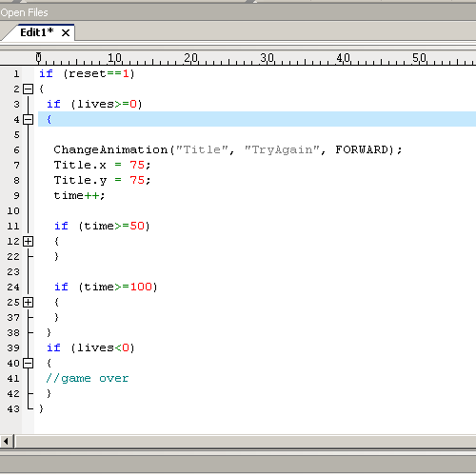Select the Edit1* file tab
This screenshot has width=476, height=476.
[37, 32]
